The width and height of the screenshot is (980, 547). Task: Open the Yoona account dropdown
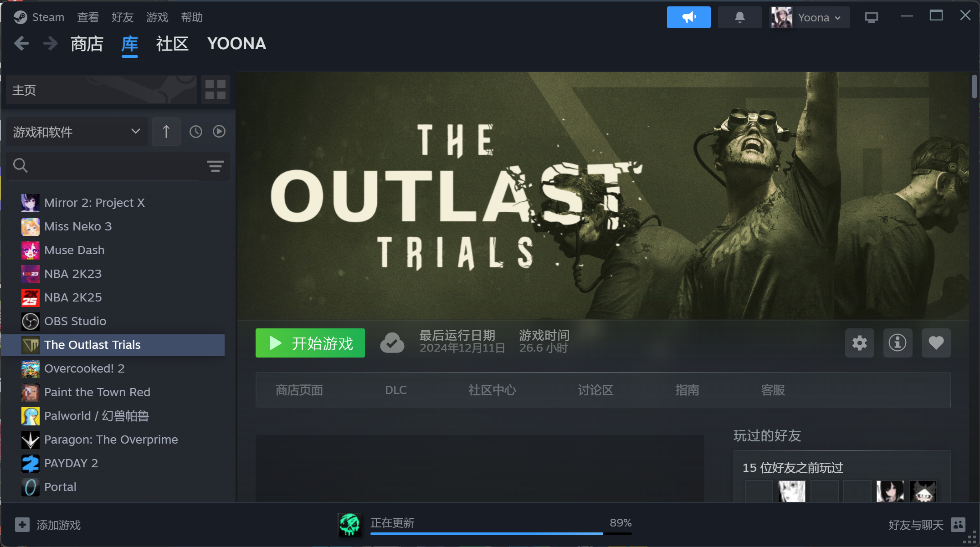point(810,17)
